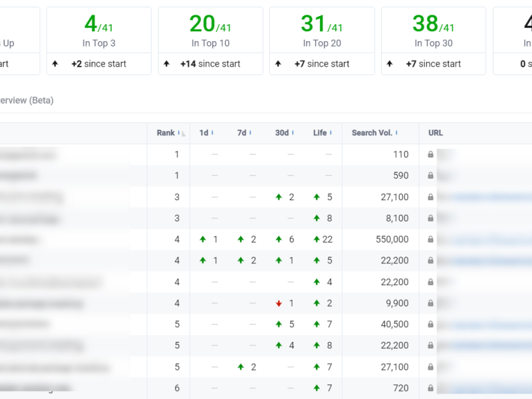Sort by the Life column header
The width and height of the screenshot is (532, 399).
(321, 133)
